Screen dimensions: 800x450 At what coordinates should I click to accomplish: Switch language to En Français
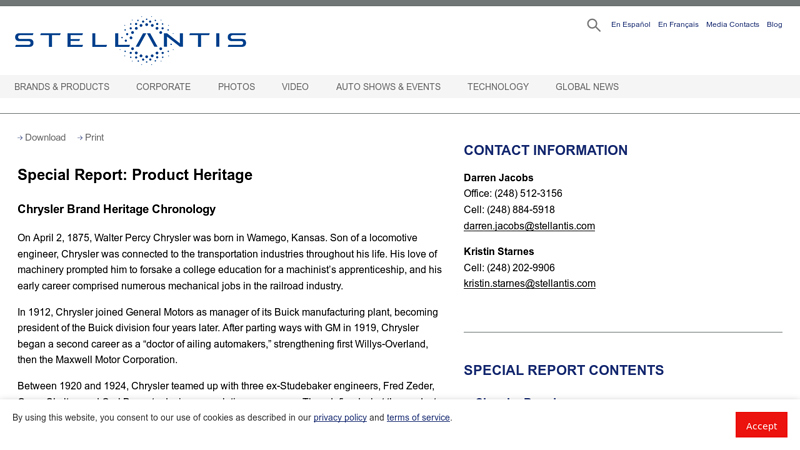pos(678,24)
